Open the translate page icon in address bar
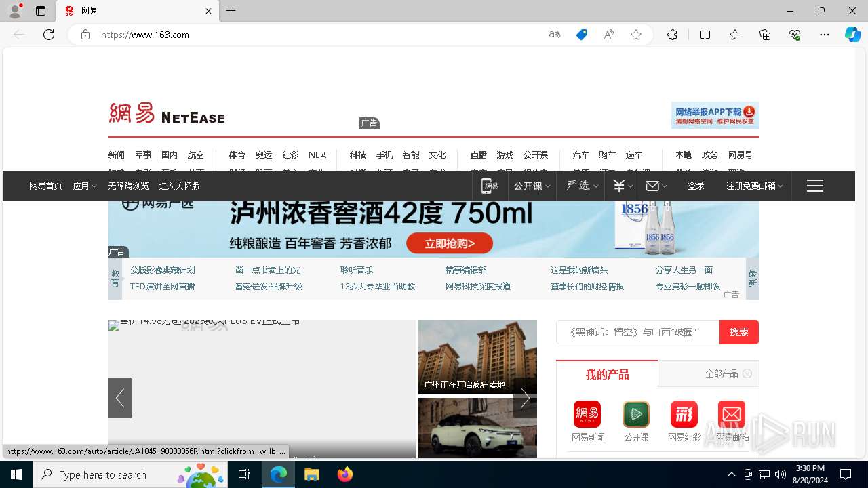Image resolution: width=868 pixels, height=488 pixels. tap(555, 35)
